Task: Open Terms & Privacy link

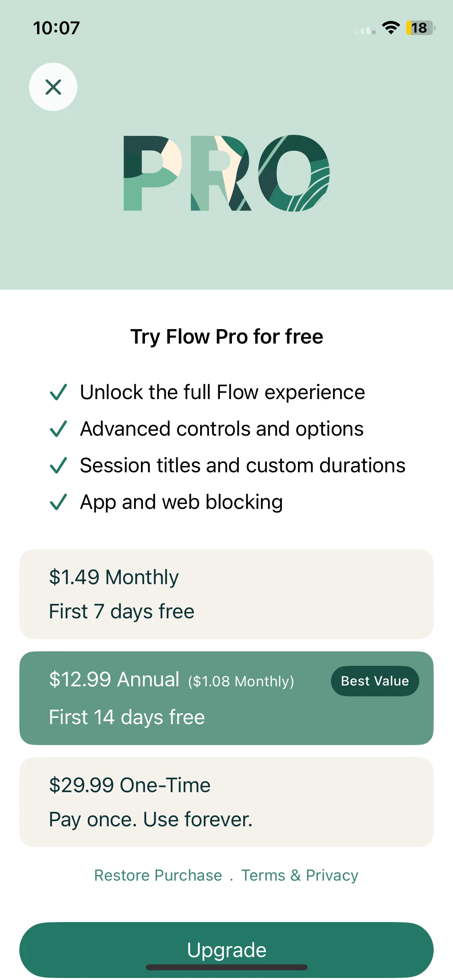Action: (x=300, y=875)
